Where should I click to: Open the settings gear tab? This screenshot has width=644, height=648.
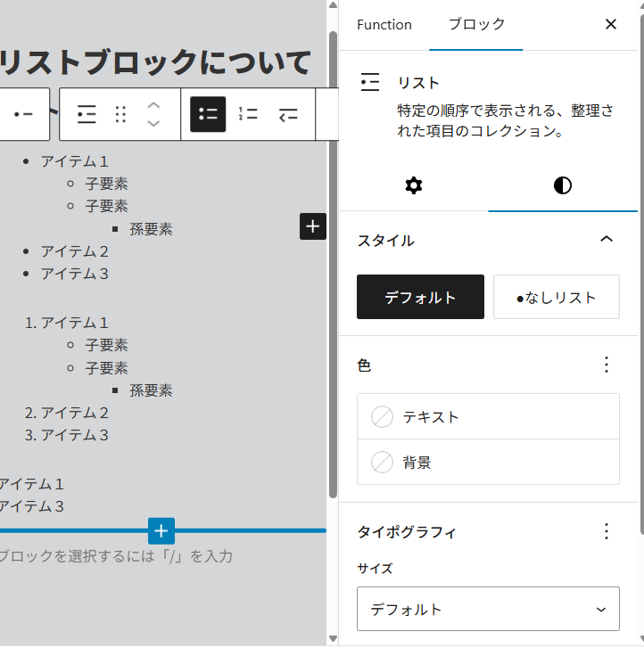pos(414,185)
